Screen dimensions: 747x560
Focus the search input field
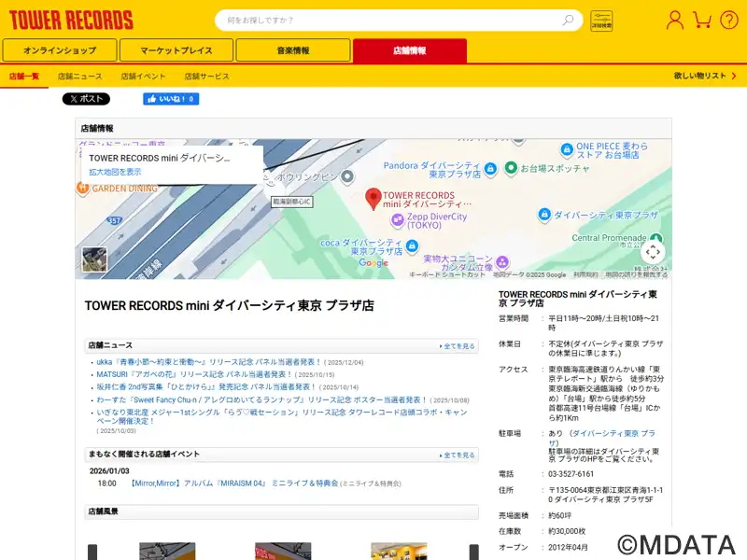tap(388, 20)
